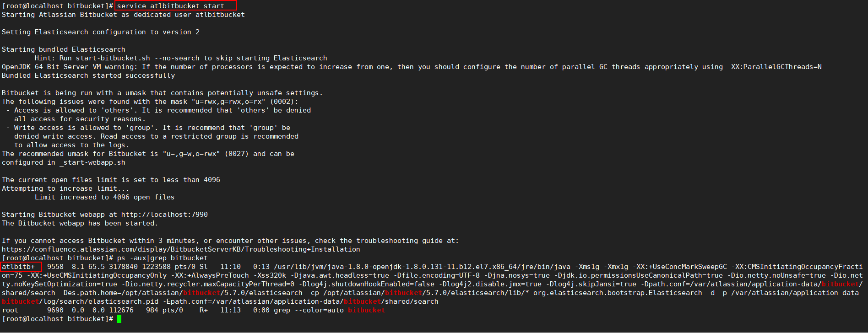Screen dimensions: 868x333
Task: Open the confluence.atlassian.com troubleshooting URL
Action: [x=181, y=249]
